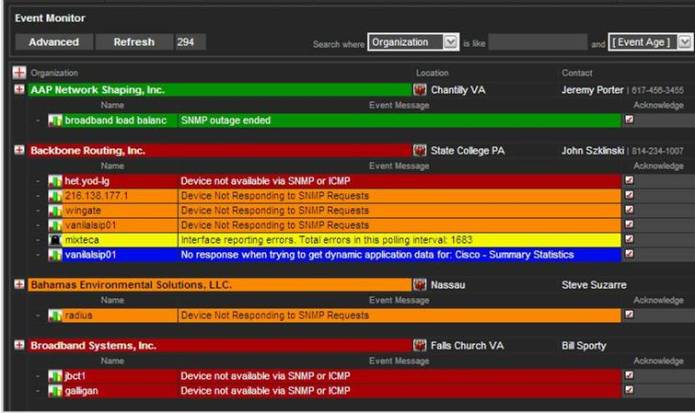Click the contact name John Szklinski

[593, 151]
